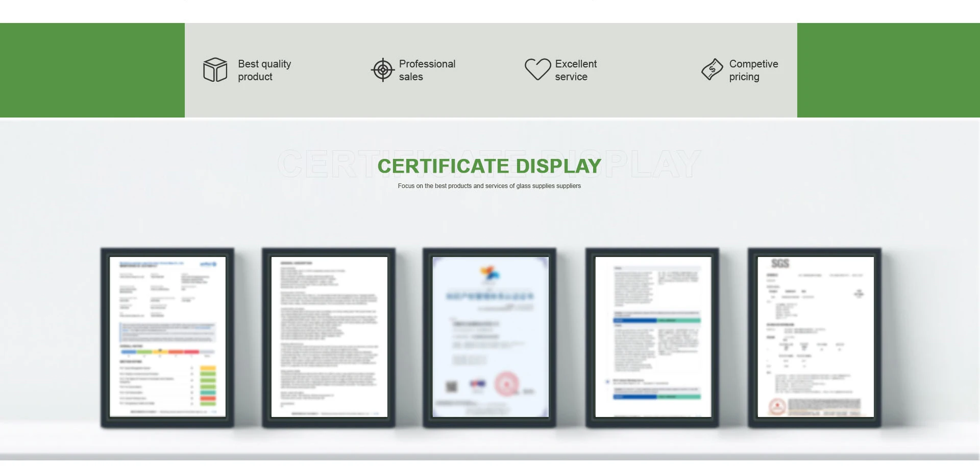Click the green block left of the features bar

tap(92, 71)
